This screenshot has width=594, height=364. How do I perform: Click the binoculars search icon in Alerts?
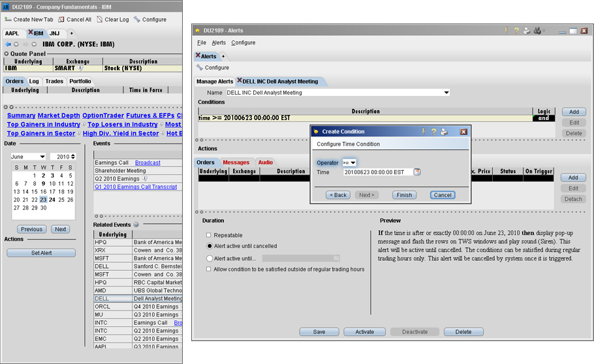point(537,31)
